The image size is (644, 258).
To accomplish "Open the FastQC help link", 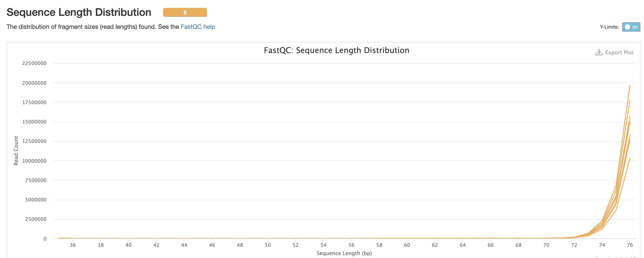I will 198,27.
